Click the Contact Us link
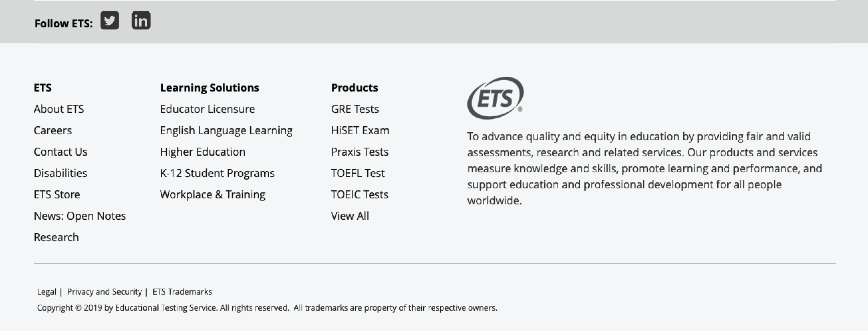Screen dimensions: 868x331 [61, 152]
